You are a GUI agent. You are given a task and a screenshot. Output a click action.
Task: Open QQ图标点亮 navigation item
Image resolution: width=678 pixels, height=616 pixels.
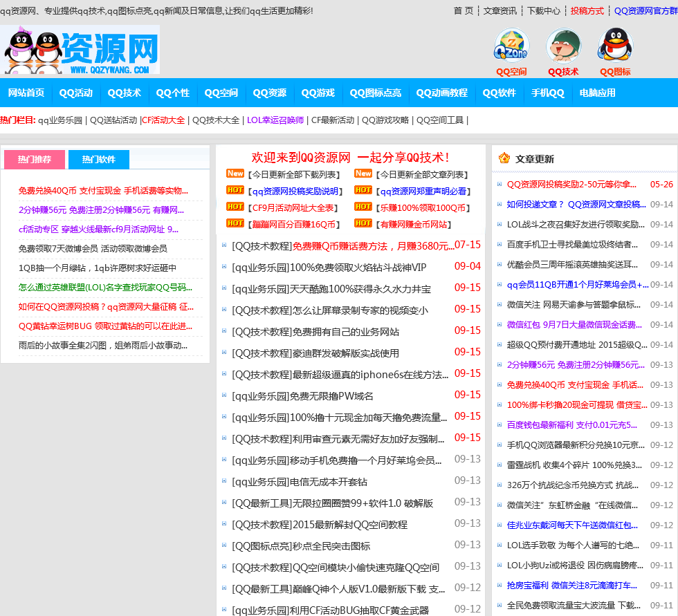click(376, 93)
